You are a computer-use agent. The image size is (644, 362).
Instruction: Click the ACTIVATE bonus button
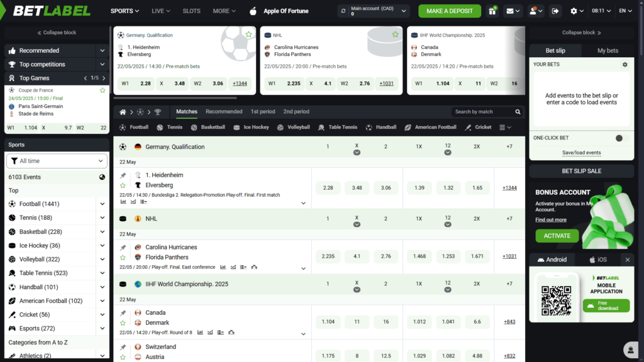[557, 236]
